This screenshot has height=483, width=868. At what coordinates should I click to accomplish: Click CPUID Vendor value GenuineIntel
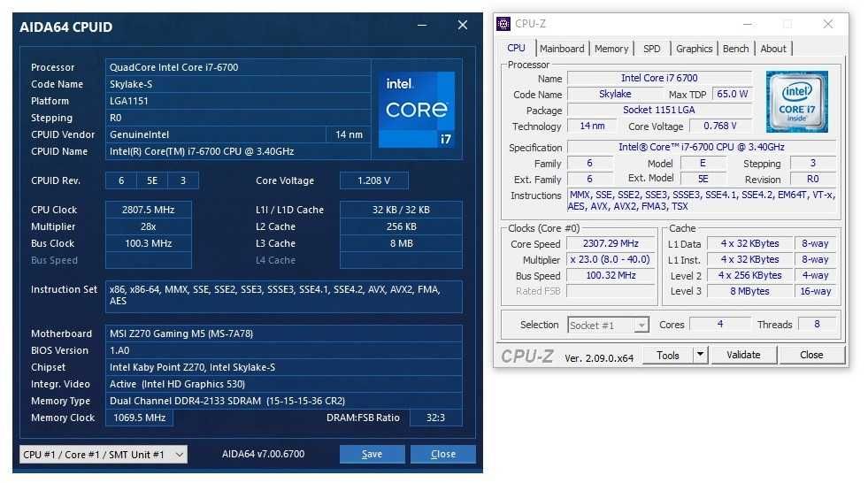coord(215,134)
